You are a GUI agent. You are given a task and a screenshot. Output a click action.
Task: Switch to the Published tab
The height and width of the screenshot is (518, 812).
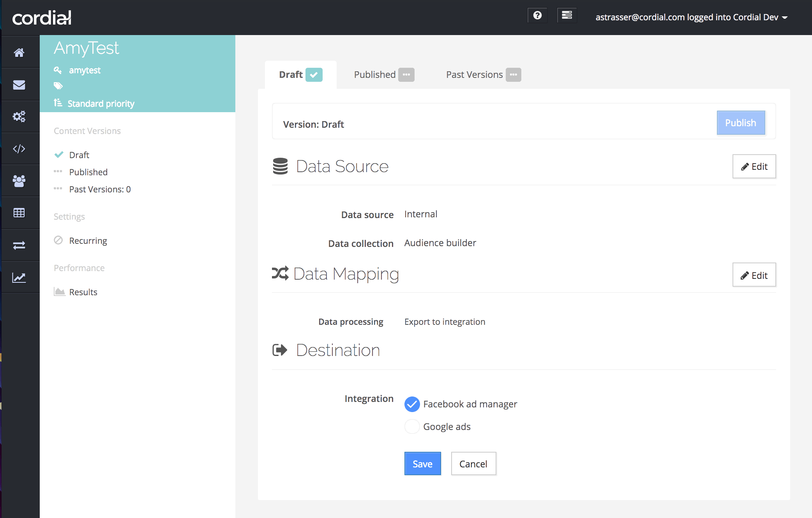tap(384, 74)
